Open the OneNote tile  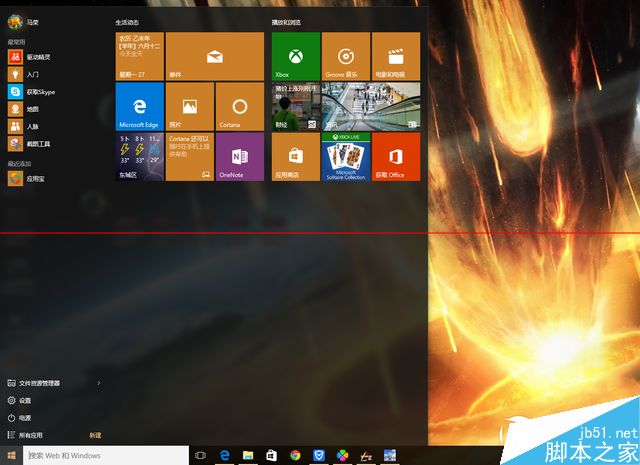239,157
